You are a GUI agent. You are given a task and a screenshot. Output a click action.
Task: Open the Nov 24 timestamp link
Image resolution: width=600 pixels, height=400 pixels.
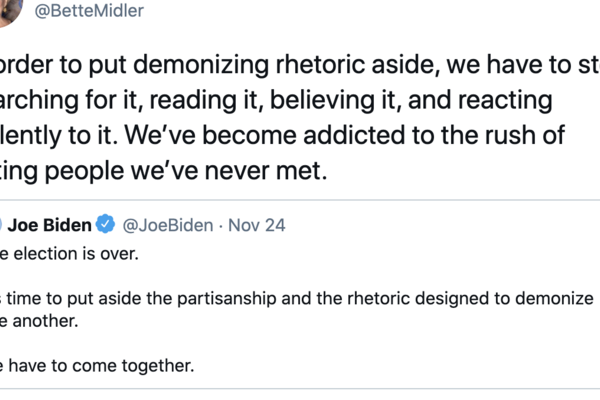click(260, 225)
